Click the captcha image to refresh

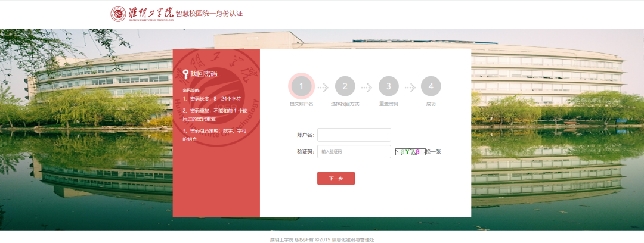[x=410, y=152]
